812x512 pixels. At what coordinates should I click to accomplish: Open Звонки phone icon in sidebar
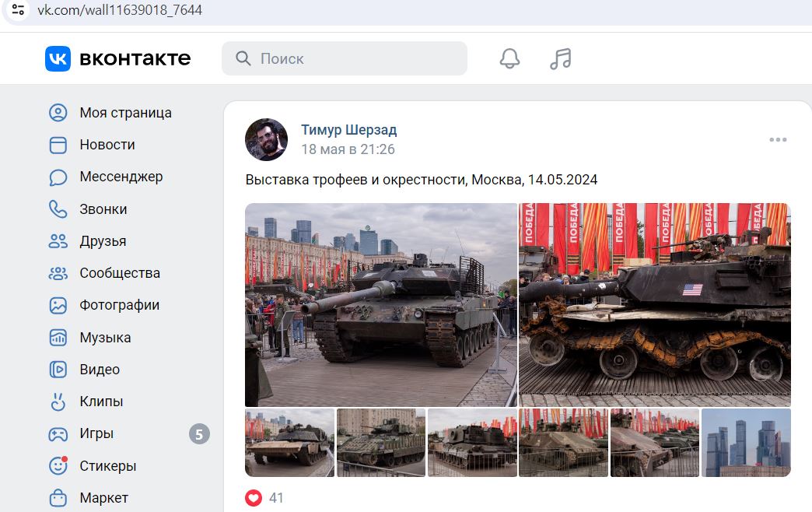click(x=58, y=209)
